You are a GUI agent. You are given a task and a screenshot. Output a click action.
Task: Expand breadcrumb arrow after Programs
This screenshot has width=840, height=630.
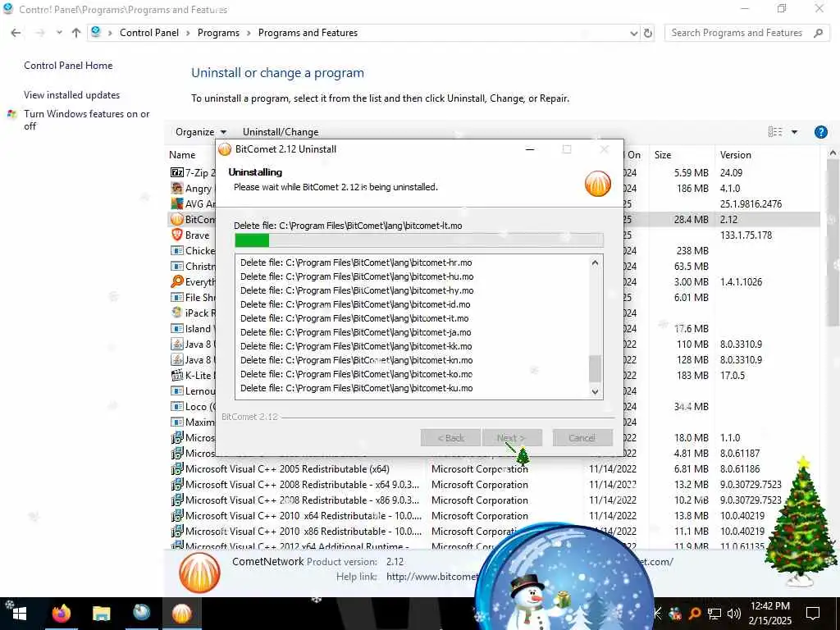click(x=249, y=33)
